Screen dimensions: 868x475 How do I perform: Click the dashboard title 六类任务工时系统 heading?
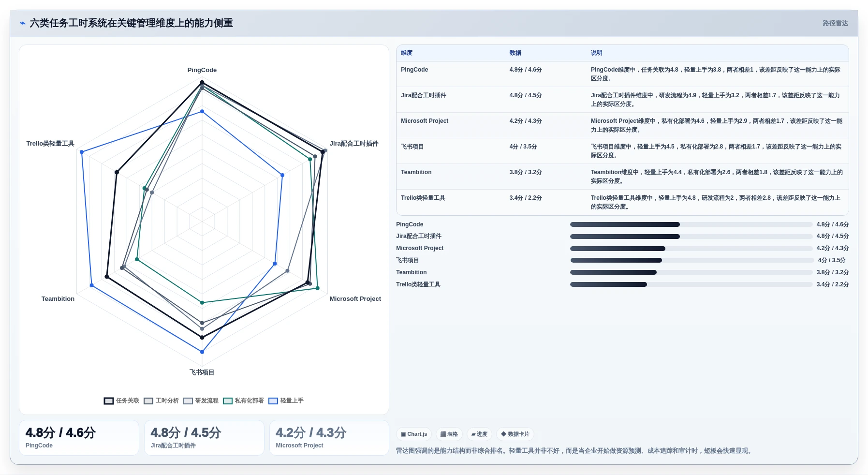(131, 23)
